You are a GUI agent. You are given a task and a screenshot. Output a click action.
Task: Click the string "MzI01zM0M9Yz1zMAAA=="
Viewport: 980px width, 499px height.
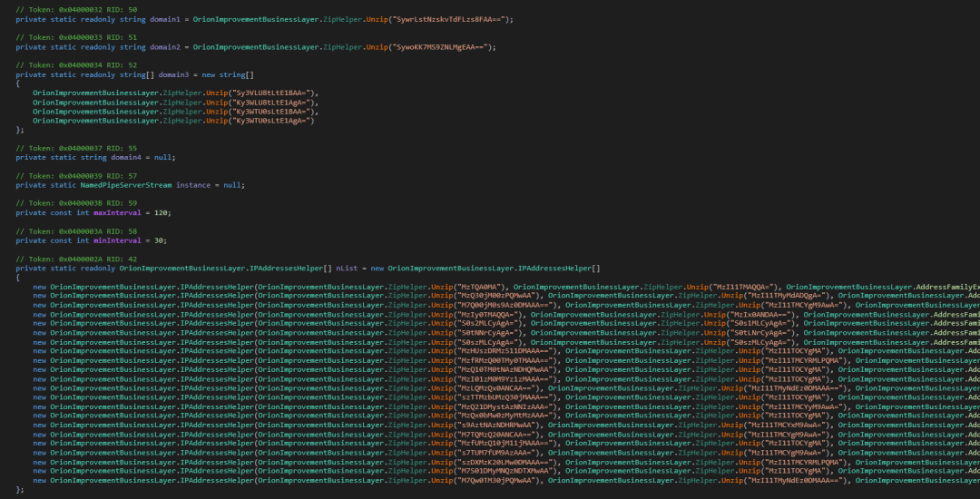[x=504, y=378]
